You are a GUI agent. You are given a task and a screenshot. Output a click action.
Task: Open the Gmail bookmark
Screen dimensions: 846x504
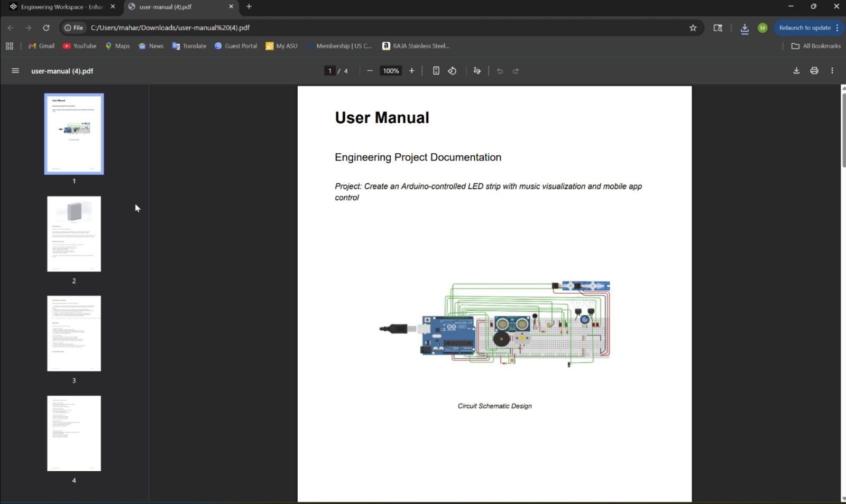(x=41, y=46)
